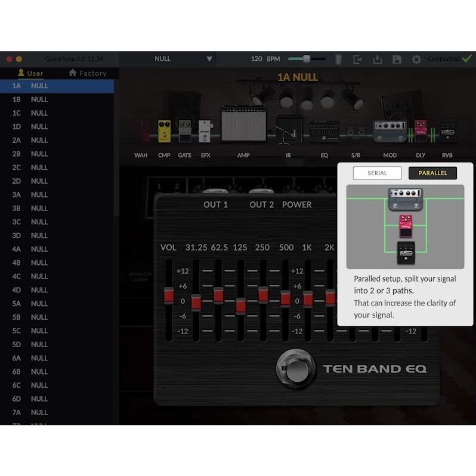Click the red DLY delay pedal
476x476 pixels.
tap(421, 131)
